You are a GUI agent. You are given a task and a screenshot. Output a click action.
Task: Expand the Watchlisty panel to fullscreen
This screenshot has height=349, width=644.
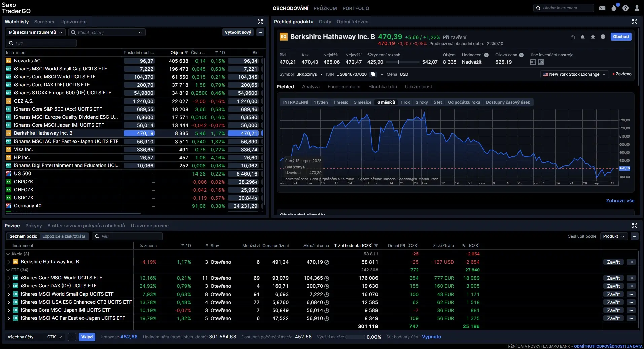tap(260, 22)
